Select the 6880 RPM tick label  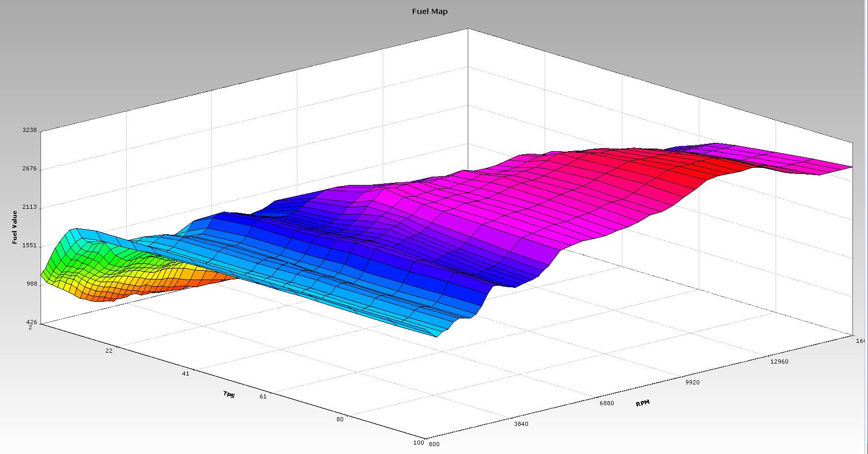coord(606,403)
